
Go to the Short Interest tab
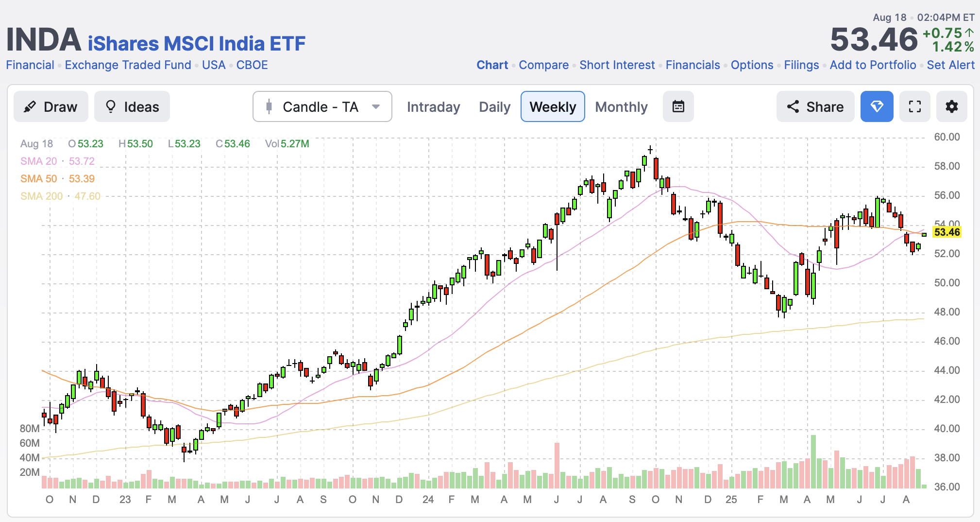(617, 65)
